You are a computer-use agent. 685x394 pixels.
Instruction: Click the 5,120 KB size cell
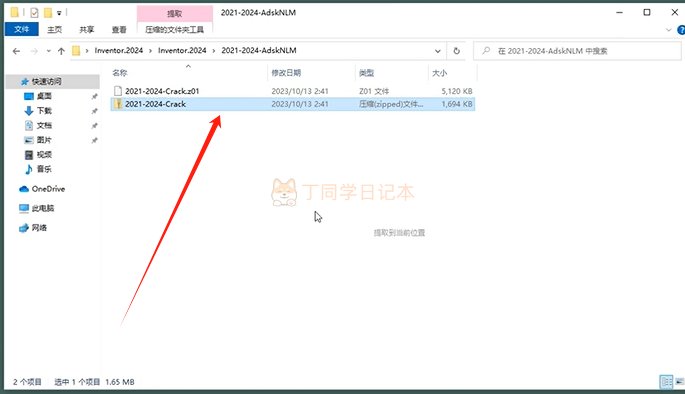(x=457, y=91)
